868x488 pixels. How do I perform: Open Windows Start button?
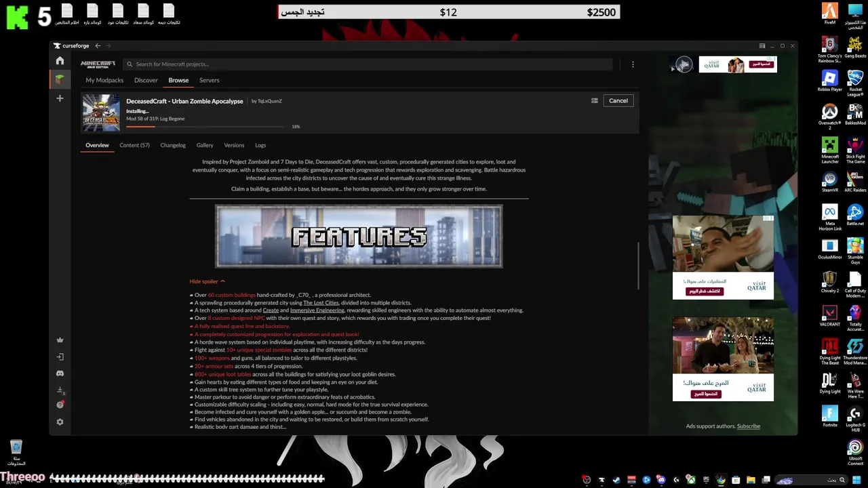coord(857,480)
